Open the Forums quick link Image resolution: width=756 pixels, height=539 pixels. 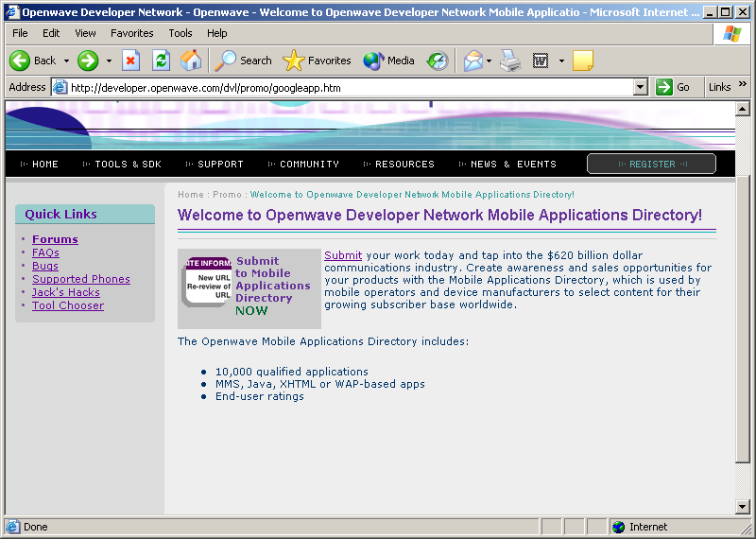[x=55, y=239]
